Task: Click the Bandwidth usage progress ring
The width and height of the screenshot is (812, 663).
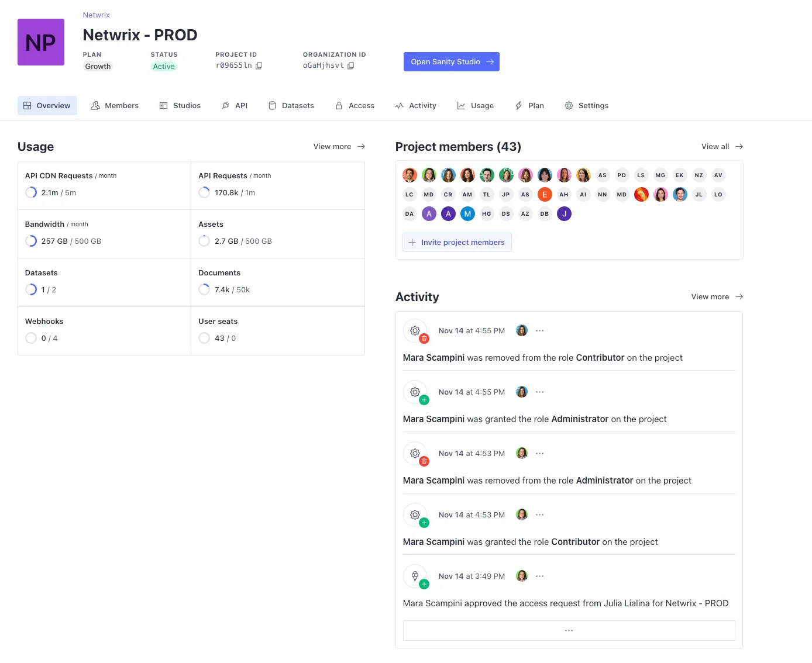Action: [x=31, y=241]
